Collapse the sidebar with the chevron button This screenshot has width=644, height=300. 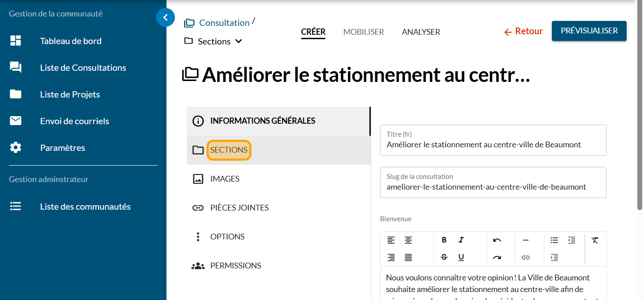[x=166, y=18]
